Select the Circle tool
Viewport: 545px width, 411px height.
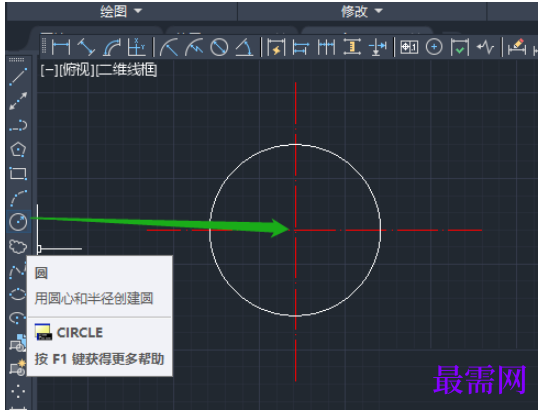[x=18, y=222]
